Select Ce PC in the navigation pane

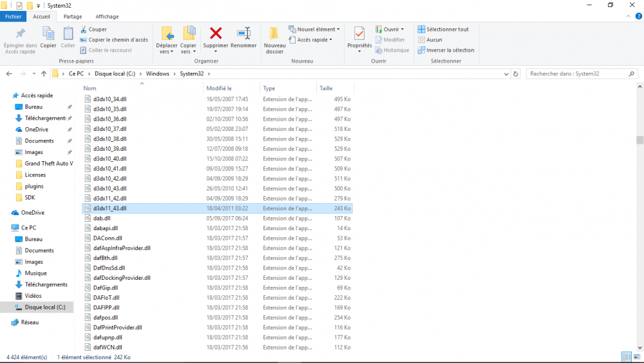pos(29,228)
